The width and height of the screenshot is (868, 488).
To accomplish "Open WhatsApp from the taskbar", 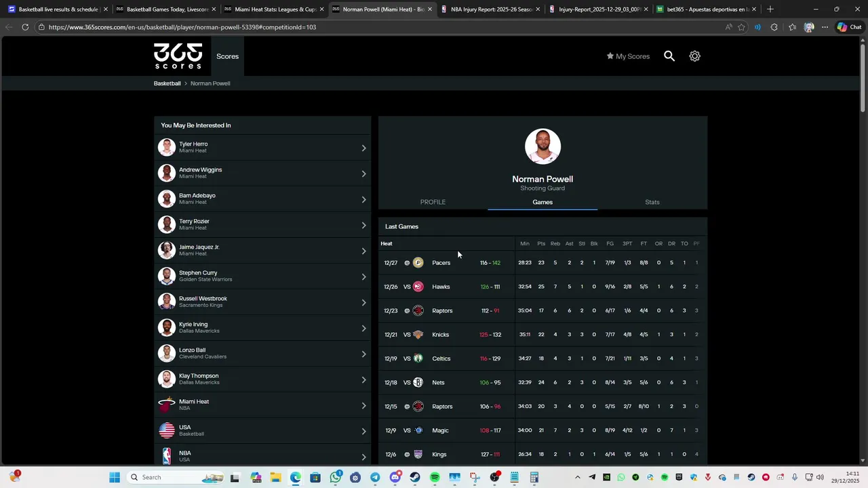I will pos(336,477).
